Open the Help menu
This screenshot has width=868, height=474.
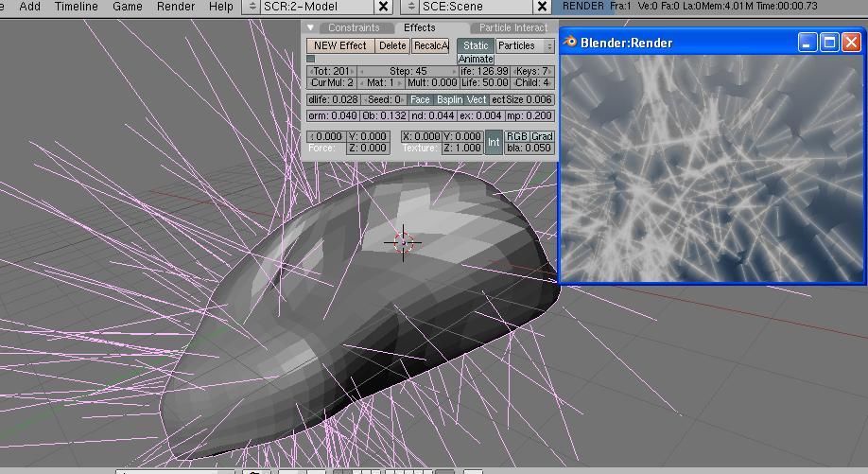(x=221, y=7)
